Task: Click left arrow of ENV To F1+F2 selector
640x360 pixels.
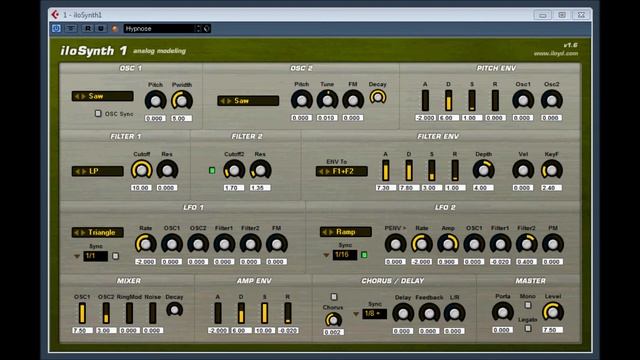Action: point(321,171)
